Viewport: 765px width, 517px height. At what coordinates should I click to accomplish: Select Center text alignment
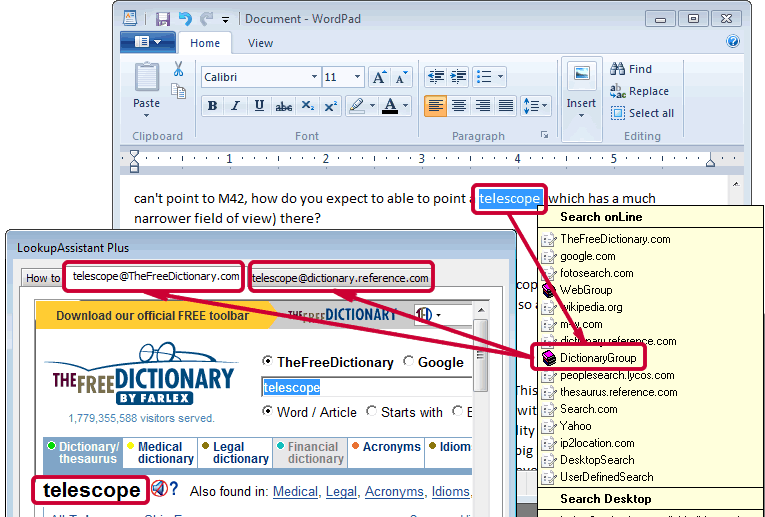point(459,105)
